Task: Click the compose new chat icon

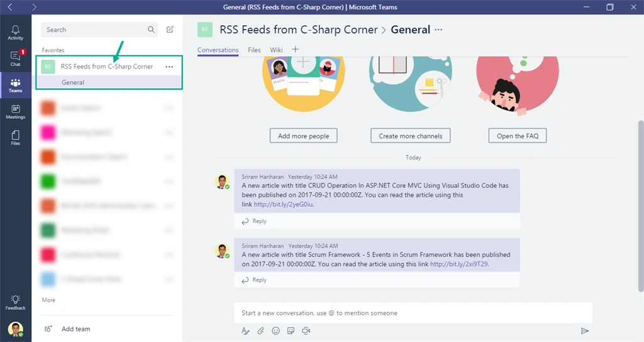Action: click(x=170, y=30)
